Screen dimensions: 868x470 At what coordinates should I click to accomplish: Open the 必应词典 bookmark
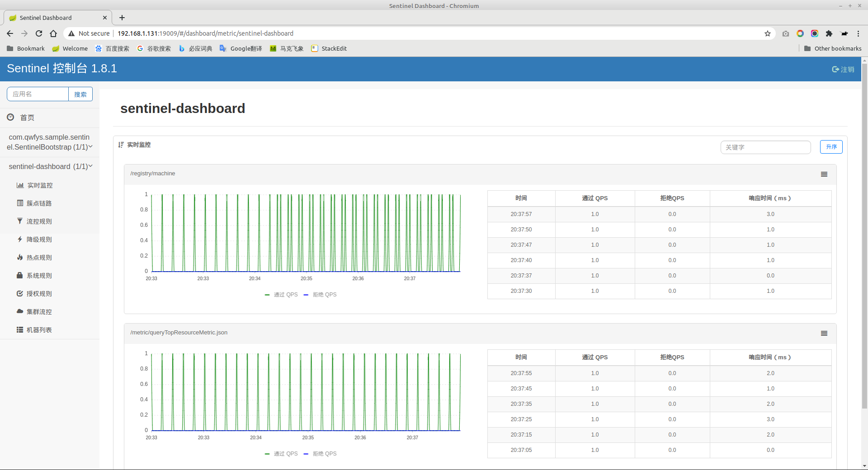click(195, 48)
